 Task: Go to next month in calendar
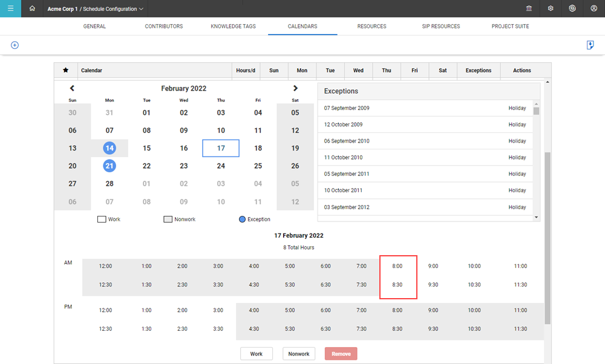[295, 88]
